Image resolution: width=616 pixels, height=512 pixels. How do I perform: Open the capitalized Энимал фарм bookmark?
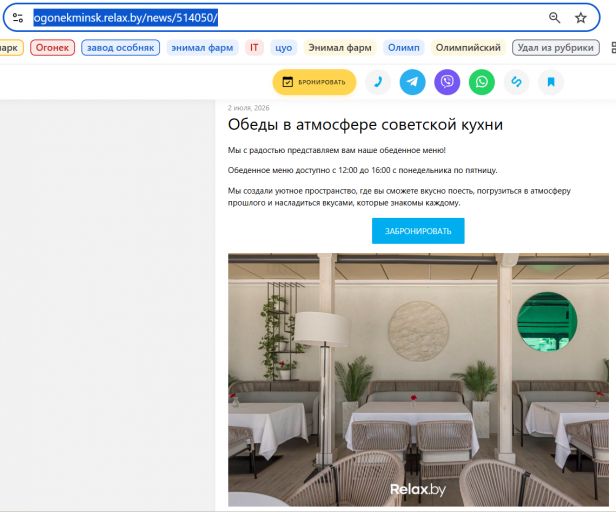coord(340,48)
